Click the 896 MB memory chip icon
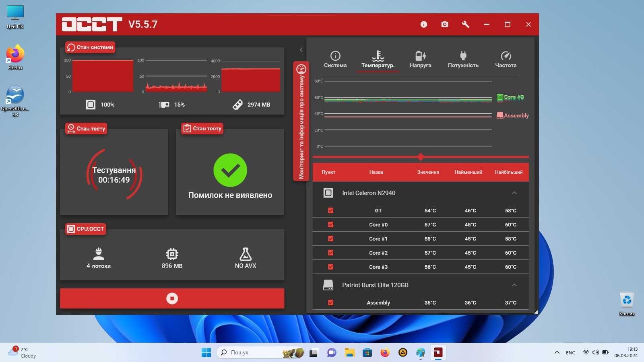 click(172, 254)
